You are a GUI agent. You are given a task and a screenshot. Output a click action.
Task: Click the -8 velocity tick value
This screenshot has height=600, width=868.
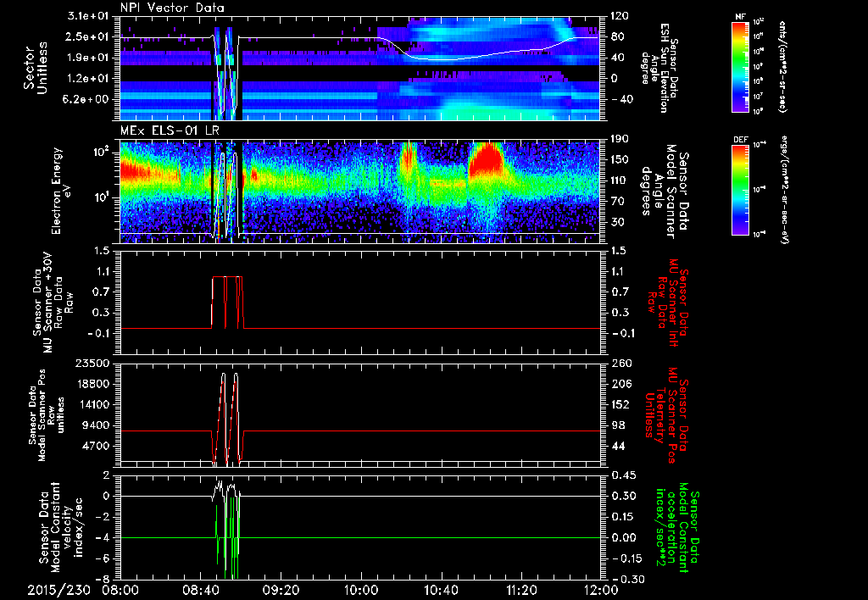pyautogui.click(x=103, y=579)
